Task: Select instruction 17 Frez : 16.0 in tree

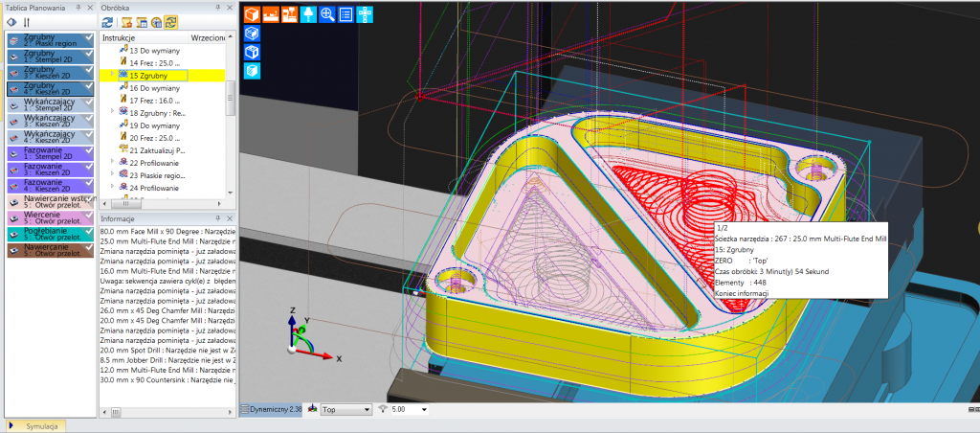Action: tap(153, 100)
